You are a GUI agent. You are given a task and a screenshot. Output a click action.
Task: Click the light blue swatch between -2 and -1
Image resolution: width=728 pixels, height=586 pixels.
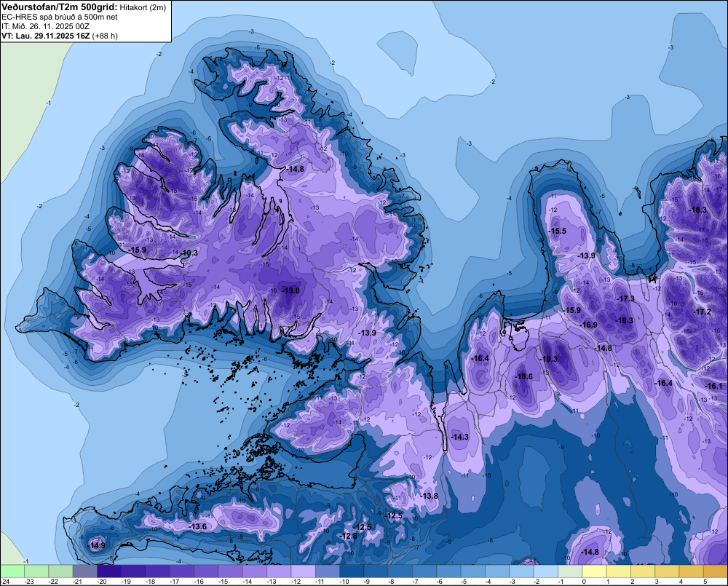click(x=545, y=571)
